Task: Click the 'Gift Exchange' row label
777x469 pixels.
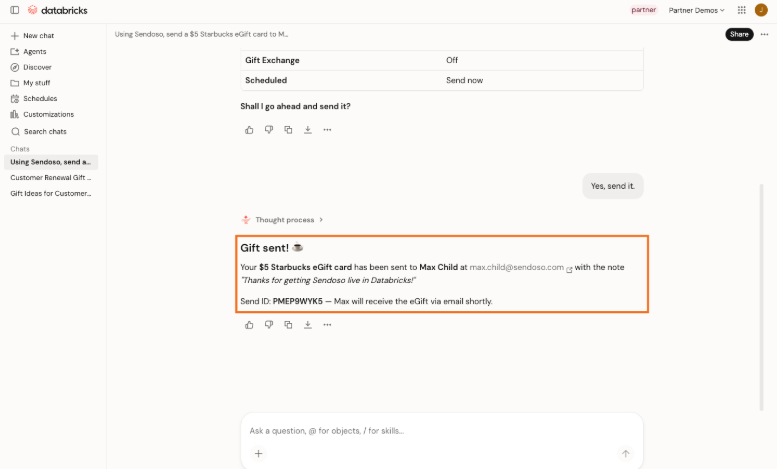Action: tap(272, 60)
